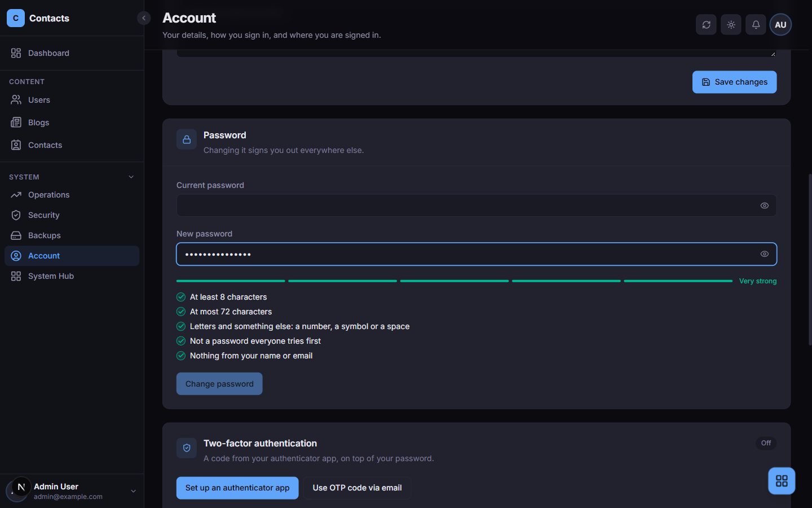The image size is (812, 508).
Task: Collapse the sidebar with the chevron button
Action: pos(144,18)
